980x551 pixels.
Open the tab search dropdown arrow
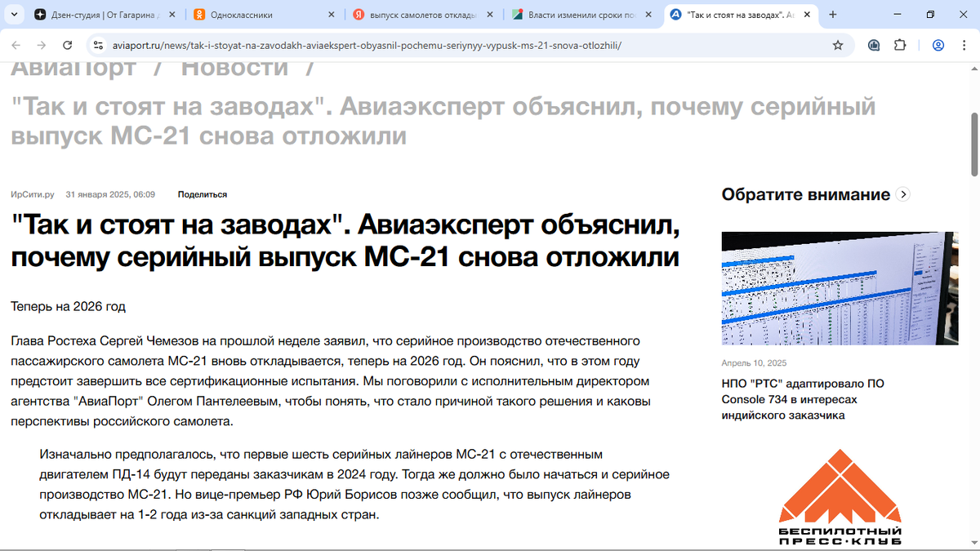coord(14,15)
